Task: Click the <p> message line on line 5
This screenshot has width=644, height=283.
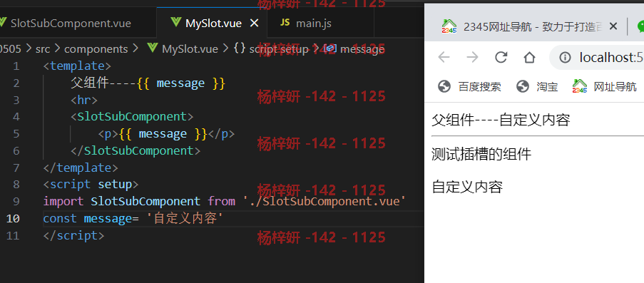Action: point(166,134)
